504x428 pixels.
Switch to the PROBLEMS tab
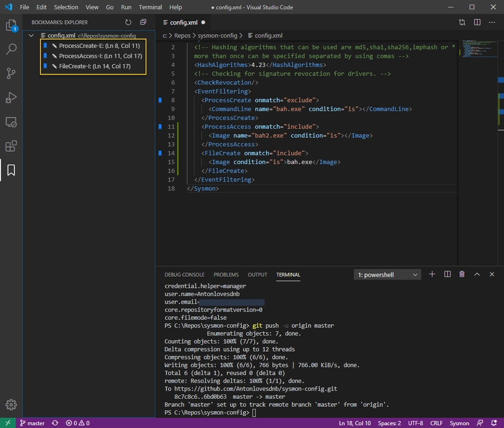226,275
